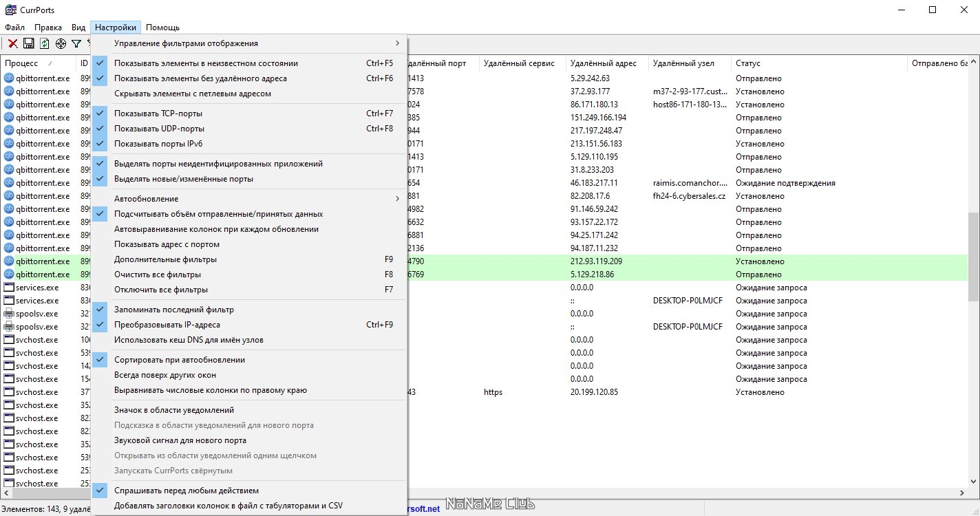The width and height of the screenshot is (980, 516).
Task: Enable always on top of other windows
Action: (249, 375)
